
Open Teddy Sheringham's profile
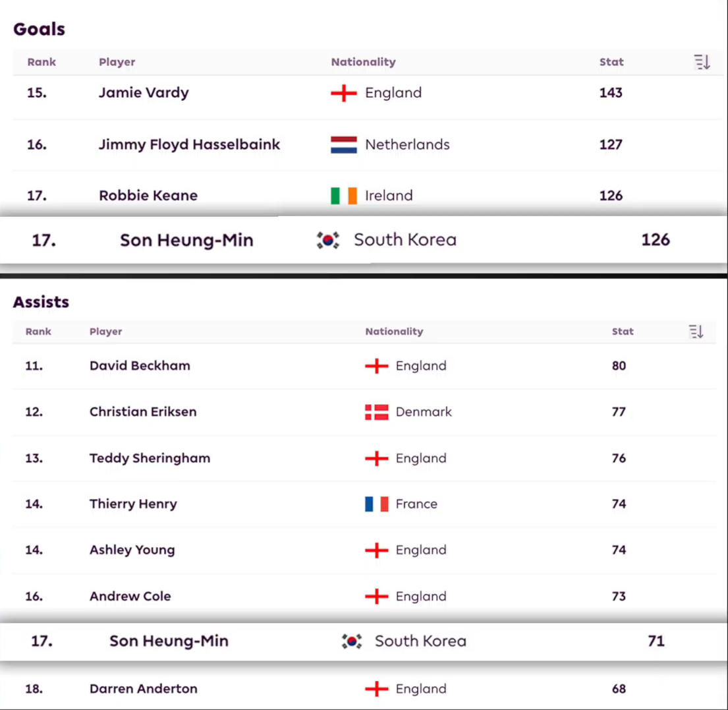click(x=150, y=458)
